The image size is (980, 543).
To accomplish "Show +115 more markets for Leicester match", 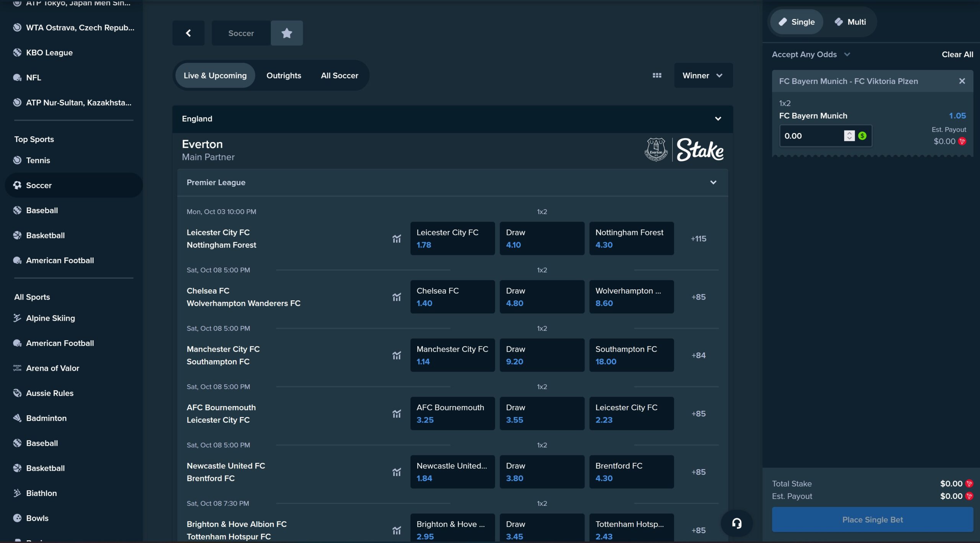I will coord(698,239).
